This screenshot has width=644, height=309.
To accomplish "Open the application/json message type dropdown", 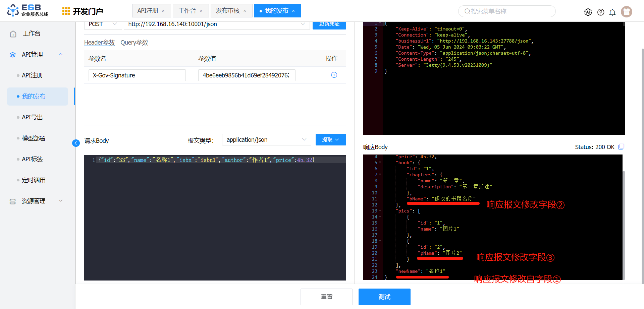I will pyautogui.click(x=266, y=140).
